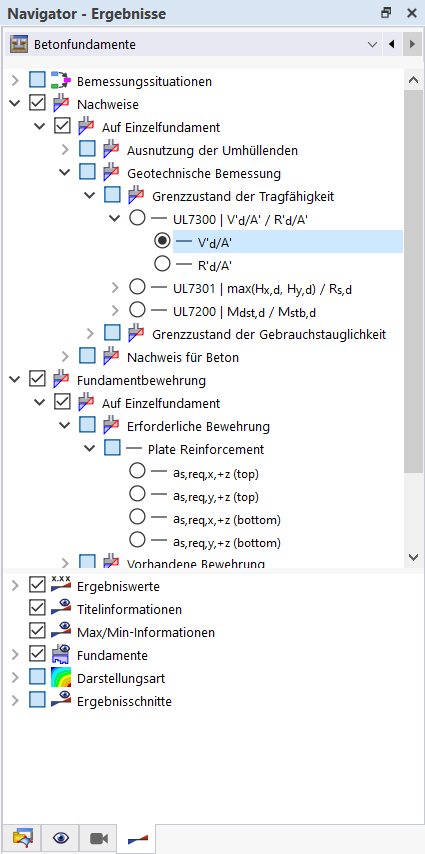This screenshot has width=425, height=854.
Task: Collapse the Nachweise node
Action: (15, 103)
